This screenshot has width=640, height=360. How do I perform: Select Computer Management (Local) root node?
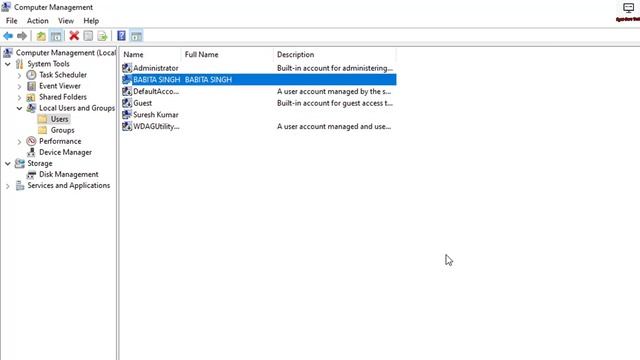pyautogui.click(x=65, y=53)
